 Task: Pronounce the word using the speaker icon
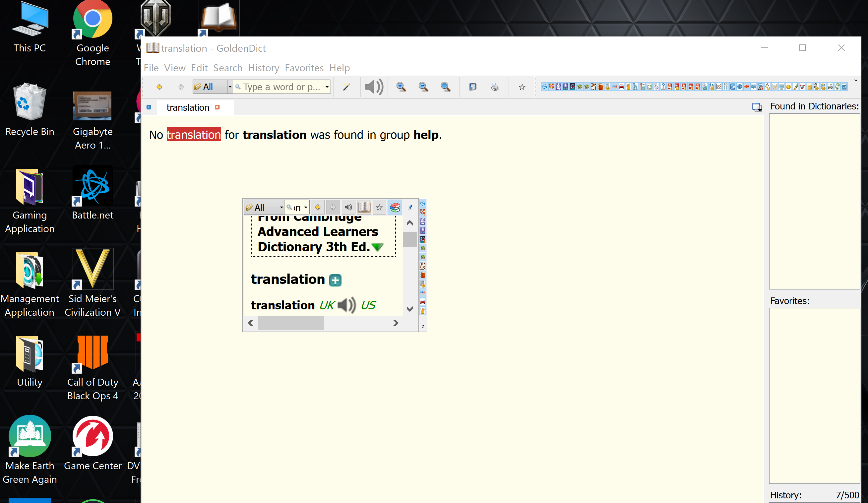[374, 87]
